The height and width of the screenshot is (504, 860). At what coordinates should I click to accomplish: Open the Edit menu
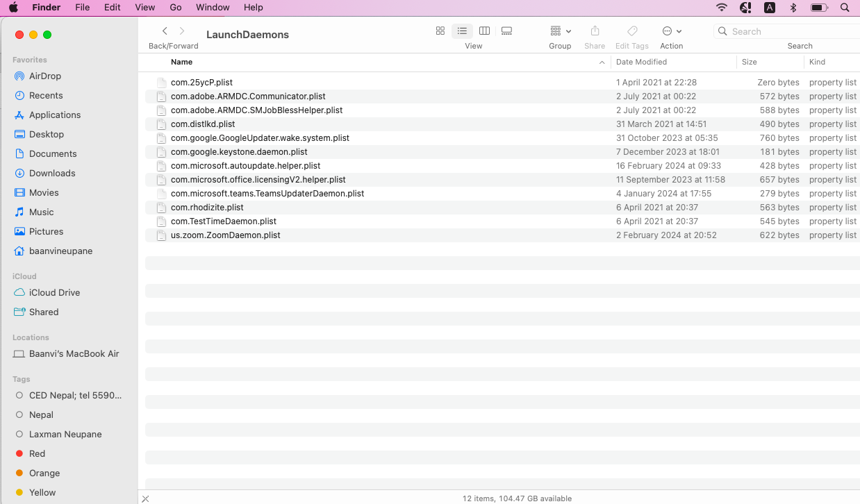[x=112, y=8]
